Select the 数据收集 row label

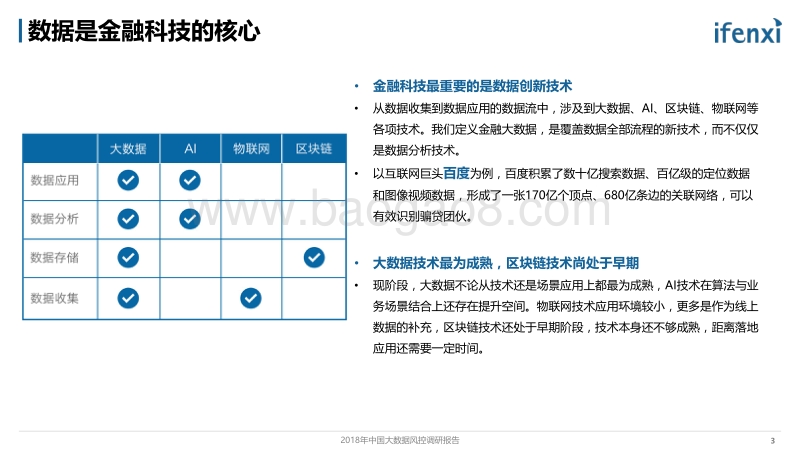click(x=55, y=298)
